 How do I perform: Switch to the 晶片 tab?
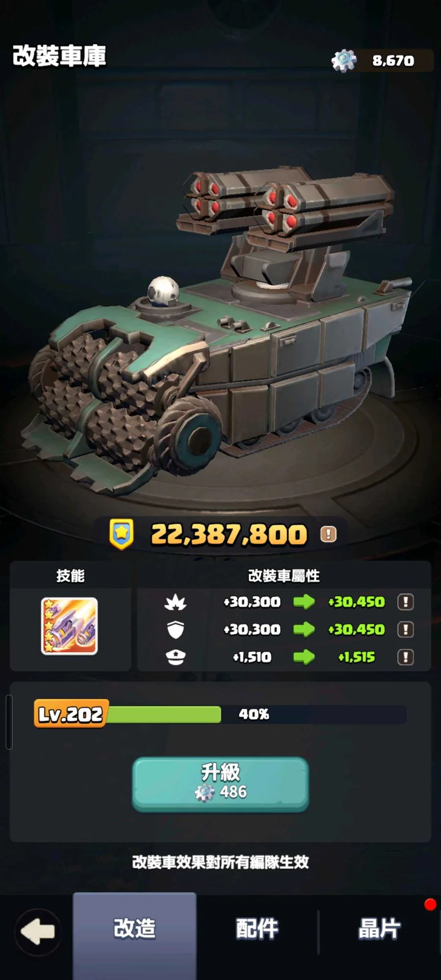tap(380, 929)
